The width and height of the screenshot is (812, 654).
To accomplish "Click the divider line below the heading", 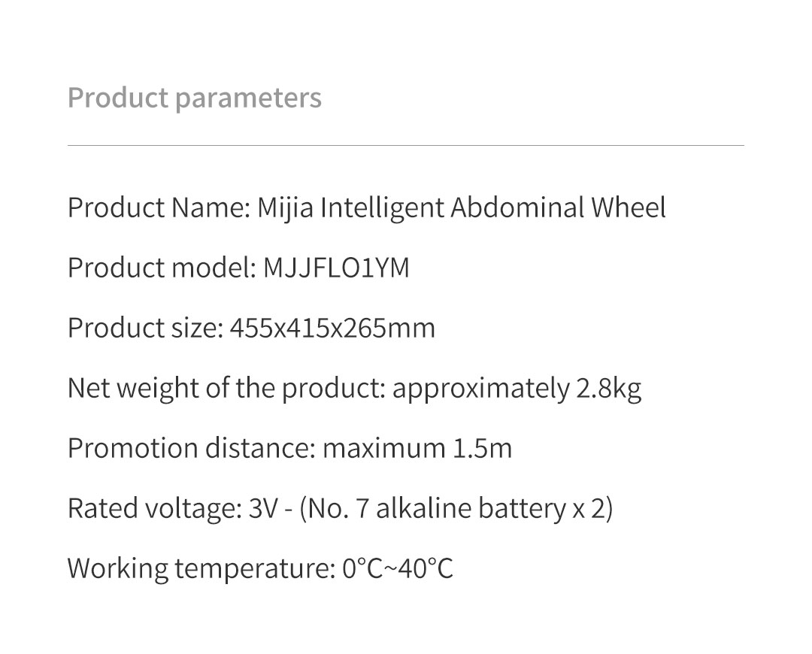I will coord(406,145).
